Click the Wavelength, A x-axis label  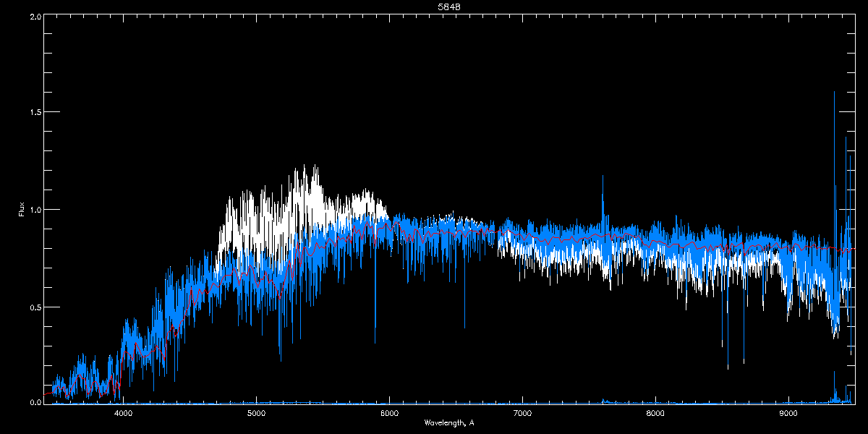(x=449, y=422)
